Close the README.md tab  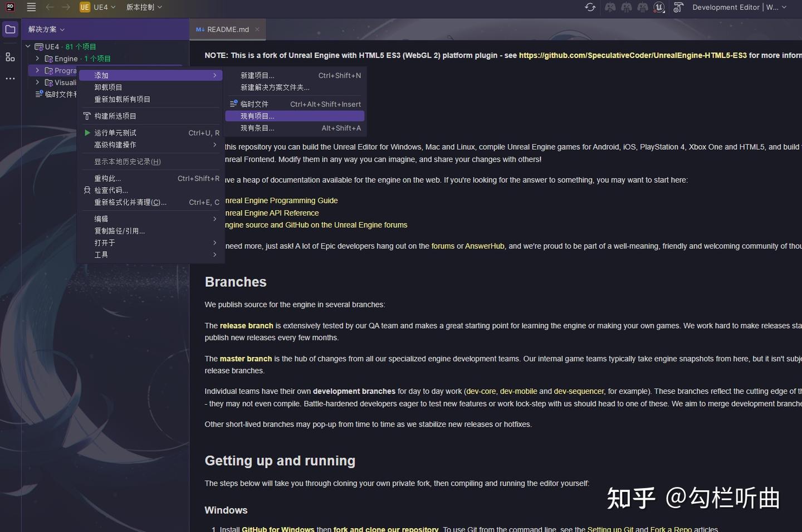[x=257, y=30]
